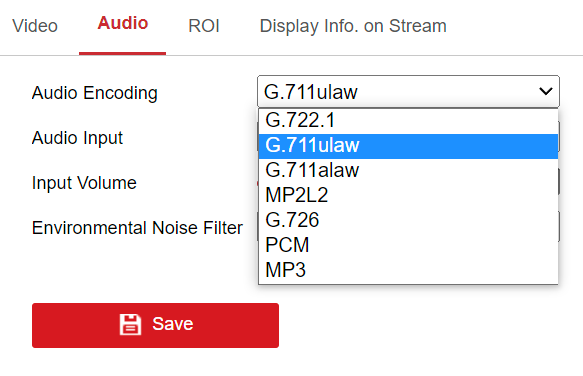Click the Environmental Noise Filter label
Image resolution: width=583 pixels, height=376 pixels.
137,228
